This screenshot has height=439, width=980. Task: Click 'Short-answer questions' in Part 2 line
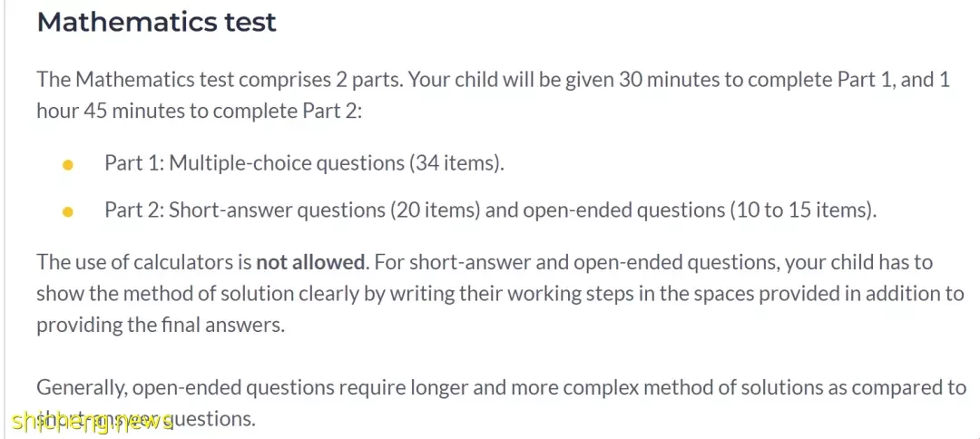pos(278,211)
